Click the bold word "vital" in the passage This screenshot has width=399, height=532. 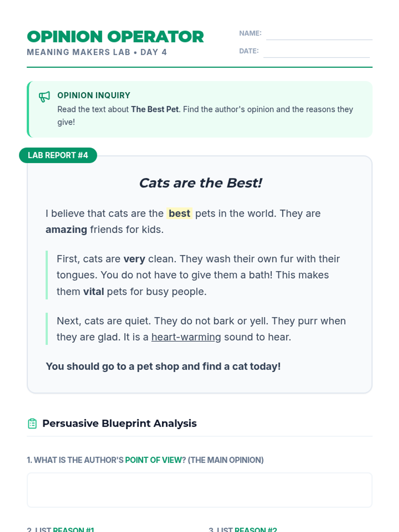coord(93,292)
